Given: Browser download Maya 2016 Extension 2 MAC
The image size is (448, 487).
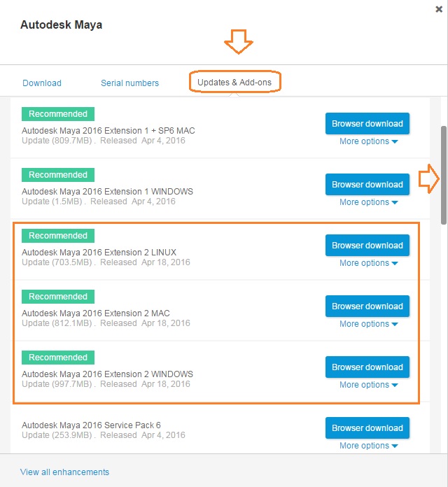Looking at the screenshot, I should (x=367, y=306).
